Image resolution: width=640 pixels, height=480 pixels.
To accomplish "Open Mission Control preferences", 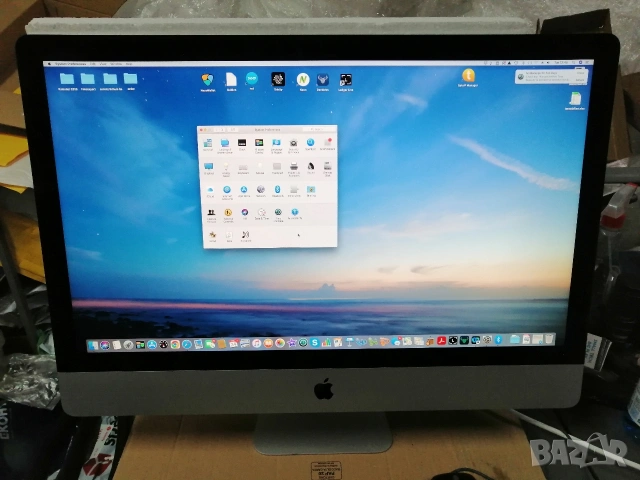I will [x=259, y=145].
